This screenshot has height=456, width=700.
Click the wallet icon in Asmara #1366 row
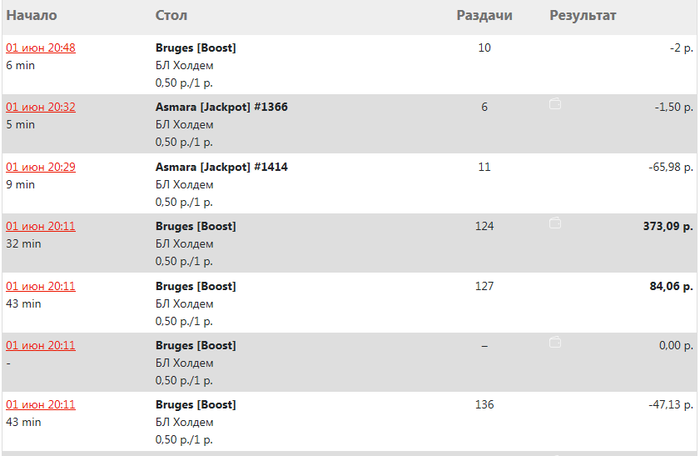coord(555,104)
